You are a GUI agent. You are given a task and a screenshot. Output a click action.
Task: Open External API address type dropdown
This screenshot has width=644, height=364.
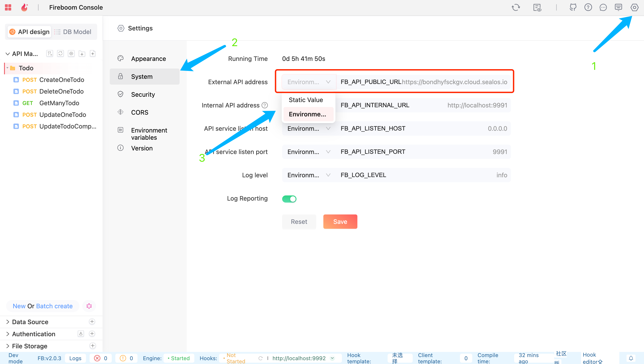(x=309, y=82)
